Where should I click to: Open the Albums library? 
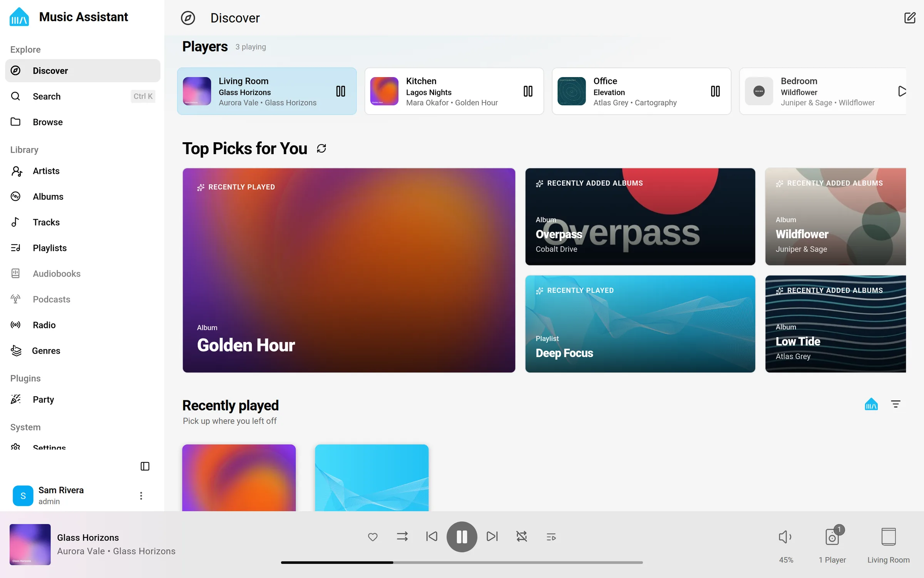(82, 197)
